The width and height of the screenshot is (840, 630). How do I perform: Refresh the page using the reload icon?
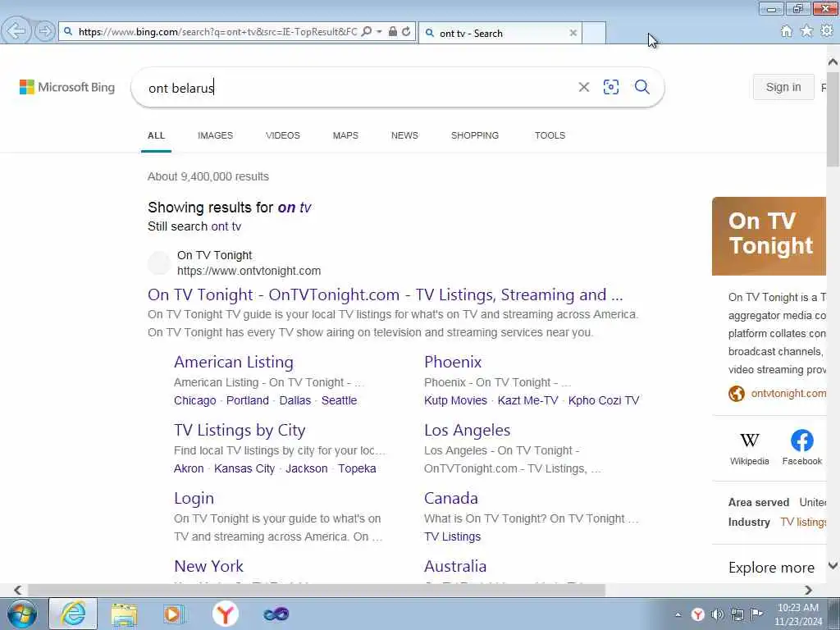coord(407,32)
